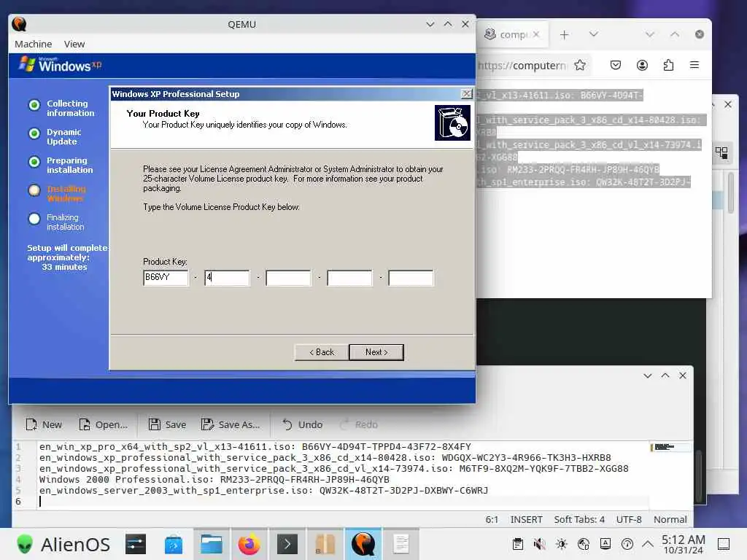Image resolution: width=747 pixels, height=560 pixels.
Task: Click the fourth empty product key field
Action: pos(349,278)
